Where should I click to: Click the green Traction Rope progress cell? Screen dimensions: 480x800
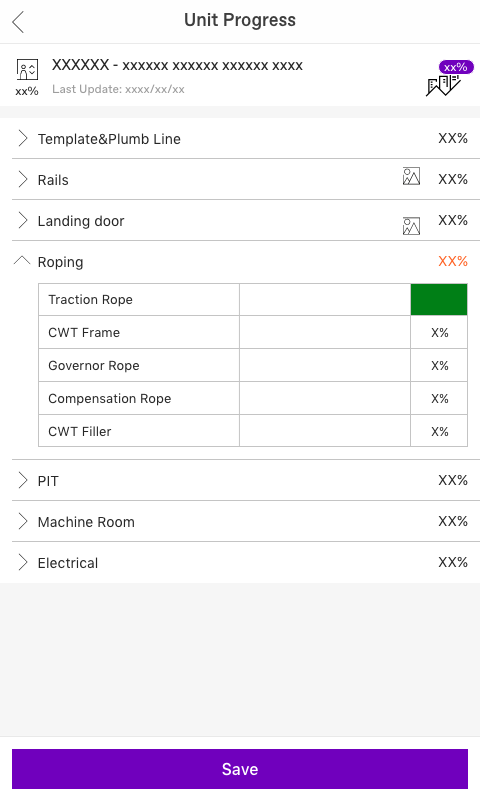(439, 299)
